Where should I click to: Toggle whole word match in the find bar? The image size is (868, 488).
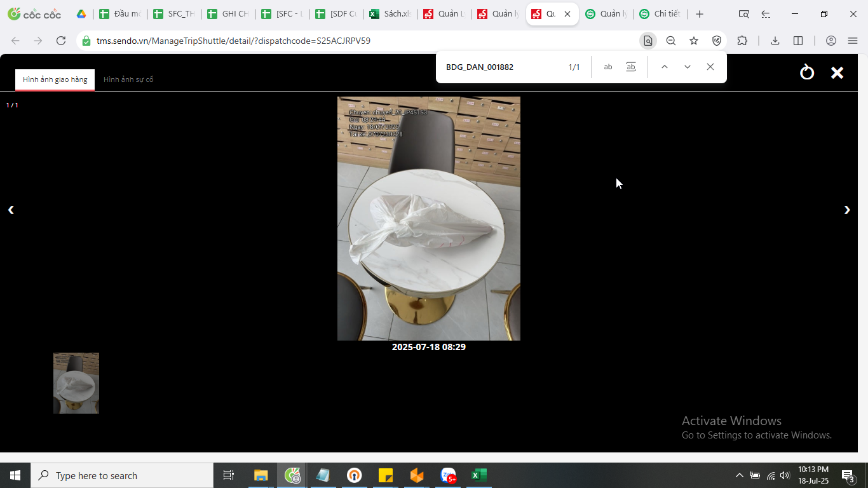[x=631, y=67]
